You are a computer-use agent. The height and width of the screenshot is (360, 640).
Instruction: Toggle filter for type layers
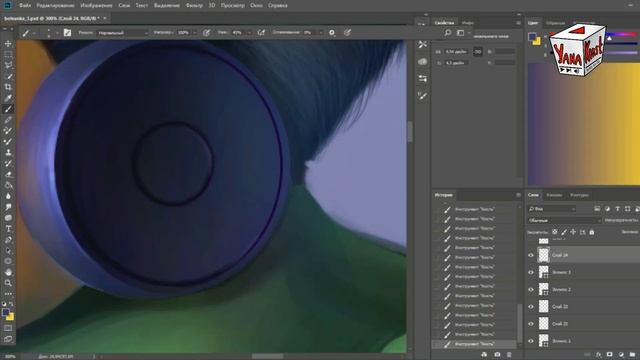click(x=618, y=209)
